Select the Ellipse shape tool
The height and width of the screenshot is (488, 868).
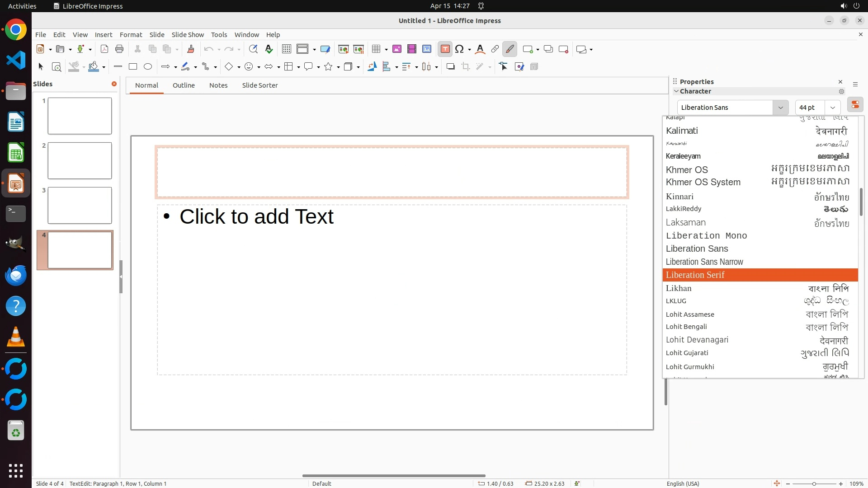point(148,67)
